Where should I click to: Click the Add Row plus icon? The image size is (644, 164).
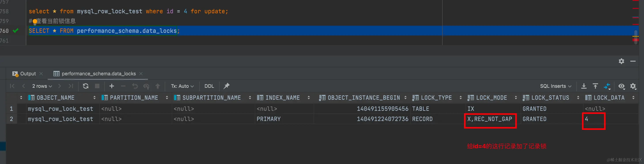(112, 86)
